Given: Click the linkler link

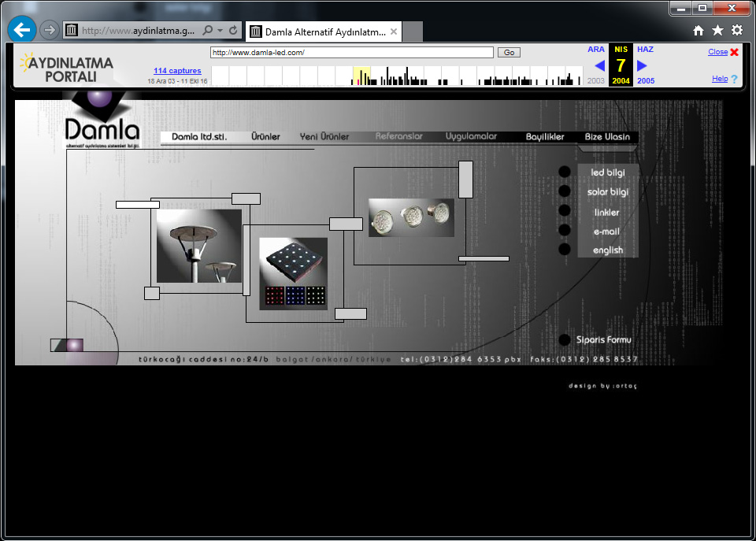Looking at the screenshot, I should click(x=606, y=212).
